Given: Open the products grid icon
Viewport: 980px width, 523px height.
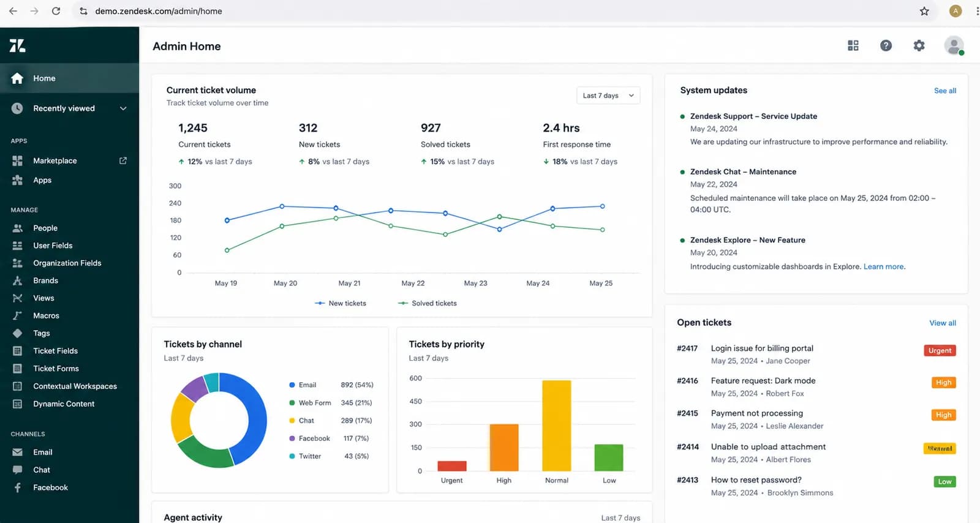Looking at the screenshot, I should tap(853, 45).
